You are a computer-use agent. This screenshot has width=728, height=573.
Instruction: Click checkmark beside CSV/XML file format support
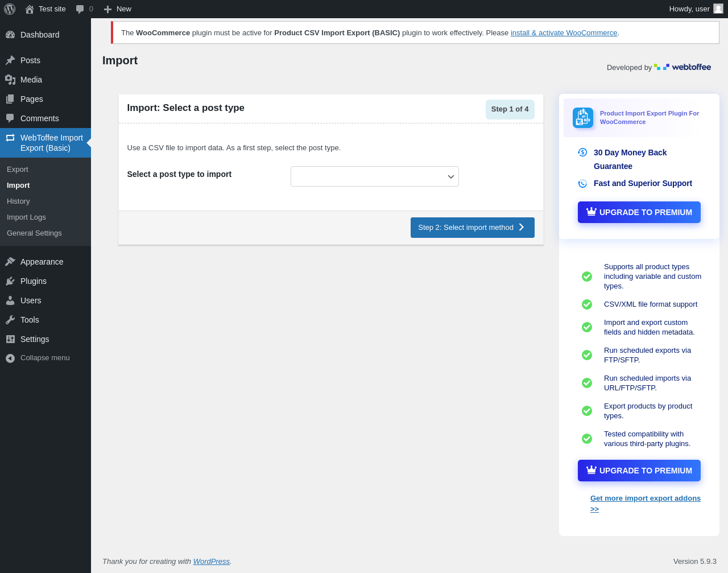coord(587,304)
